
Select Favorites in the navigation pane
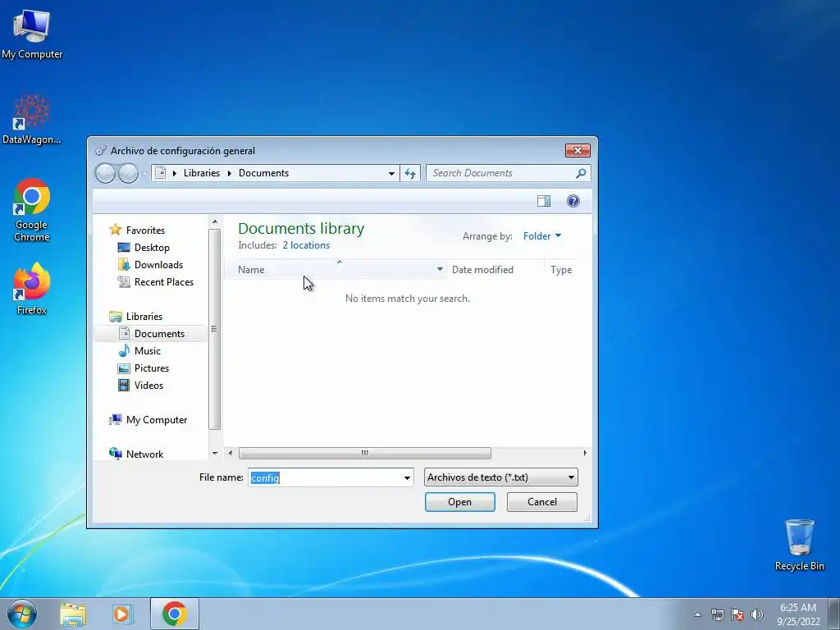[145, 231]
